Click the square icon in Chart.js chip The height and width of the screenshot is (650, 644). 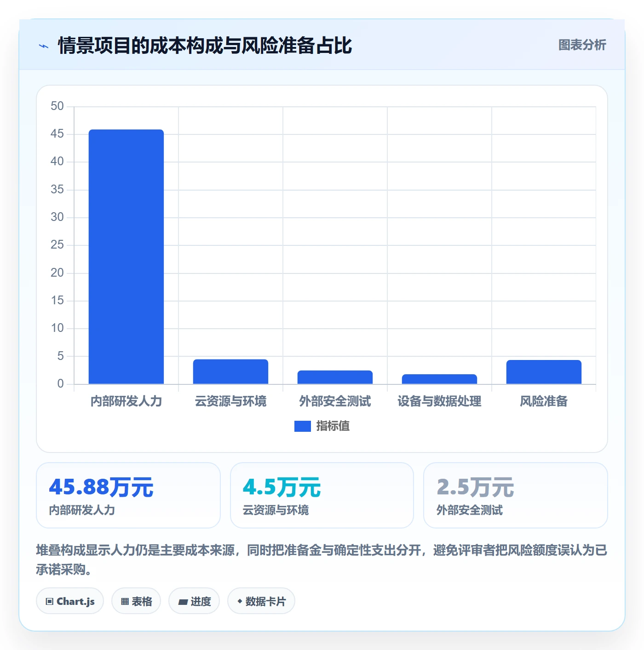(50, 601)
